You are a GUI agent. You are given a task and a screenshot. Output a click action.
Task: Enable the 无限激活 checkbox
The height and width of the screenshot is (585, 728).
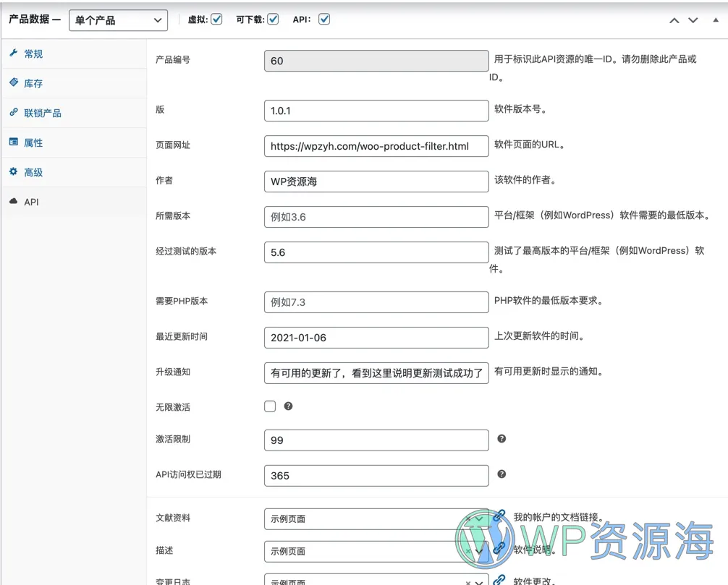point(268,407)
